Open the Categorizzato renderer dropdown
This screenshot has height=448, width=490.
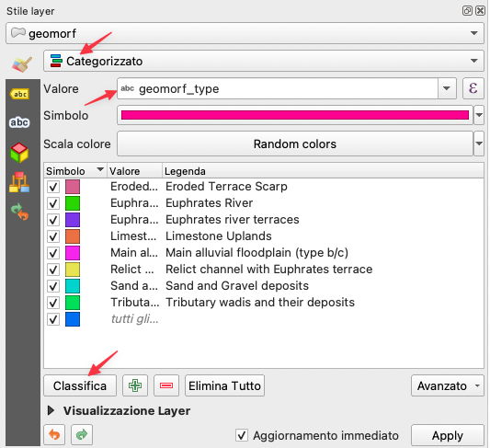(x=264, y=61)
